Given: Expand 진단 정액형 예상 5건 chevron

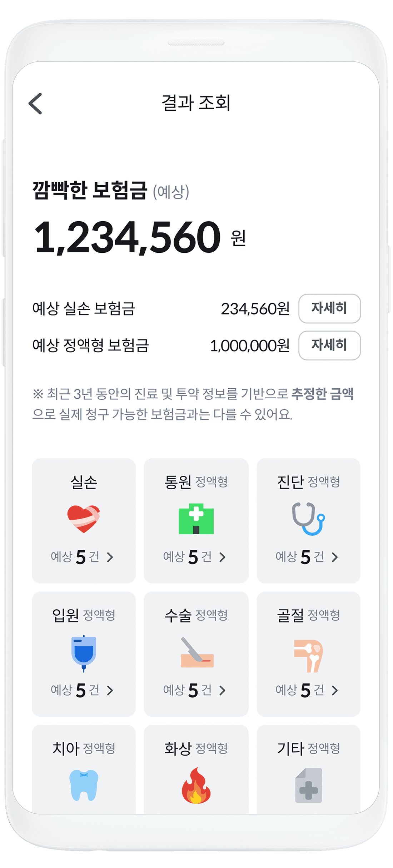Looking at the screenshot, I should (x=335, y=557).
